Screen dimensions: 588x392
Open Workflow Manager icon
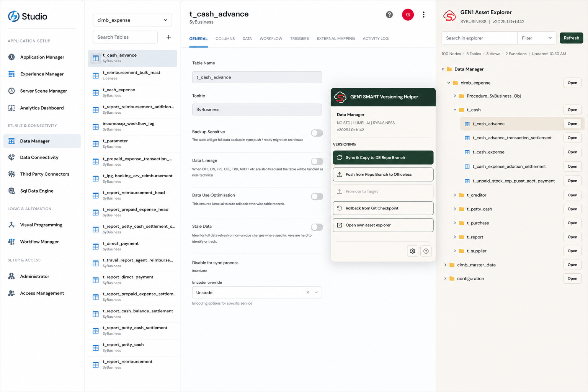click(11, 242)
